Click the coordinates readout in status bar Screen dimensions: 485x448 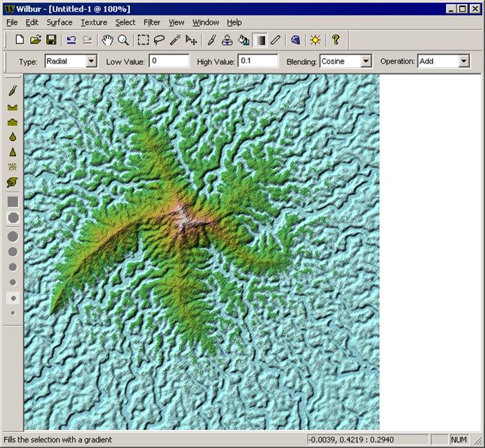pyautogui.click(x=368, y=440)
